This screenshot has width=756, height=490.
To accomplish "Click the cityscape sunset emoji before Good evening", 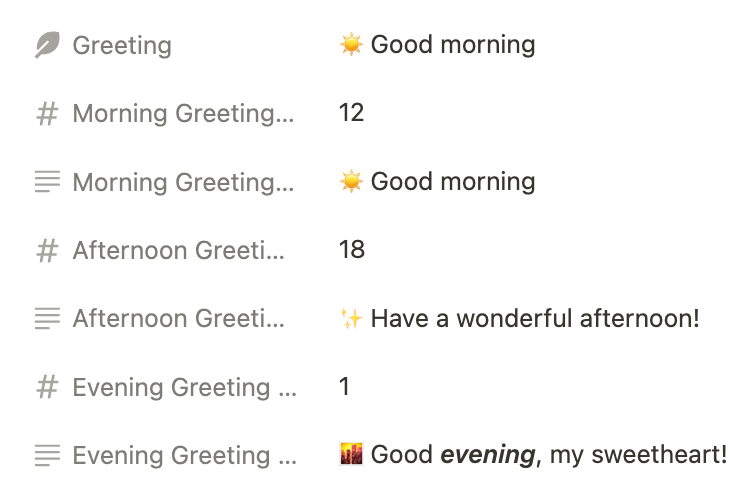I will point(351,454).
